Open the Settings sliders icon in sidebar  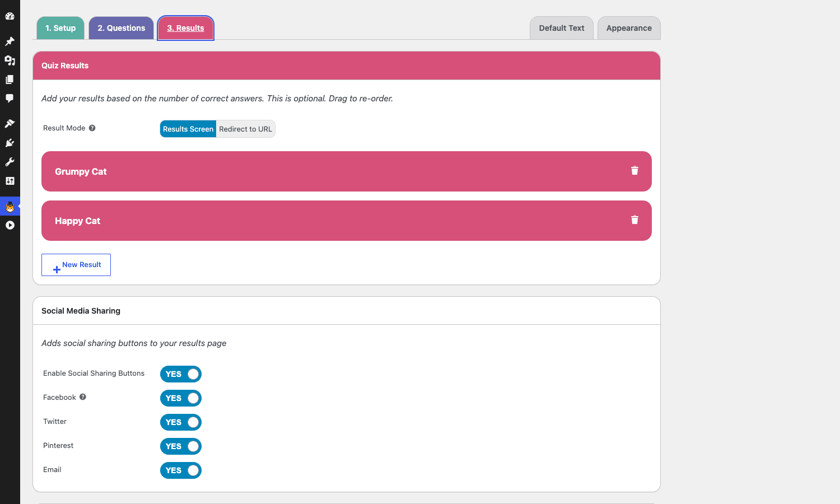tap(10, 181)
